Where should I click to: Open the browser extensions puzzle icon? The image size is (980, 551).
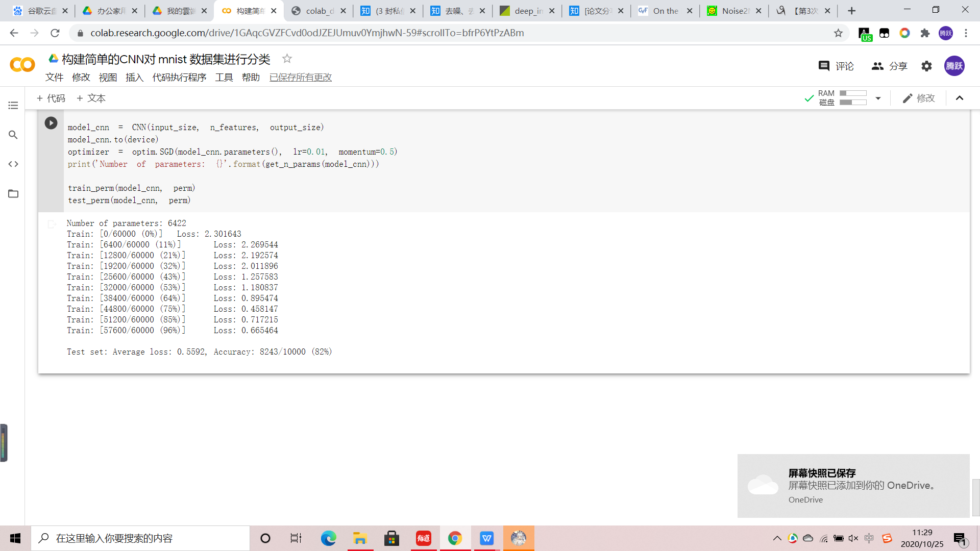click(925, 33)
